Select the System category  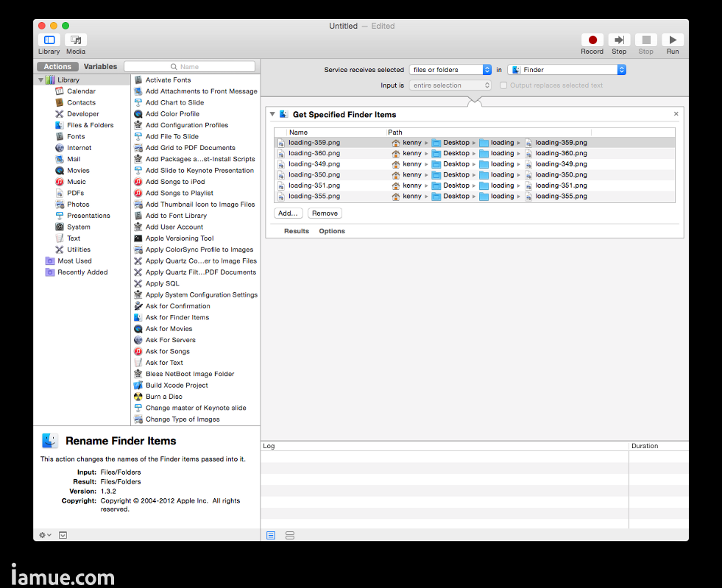click(78, 227)
